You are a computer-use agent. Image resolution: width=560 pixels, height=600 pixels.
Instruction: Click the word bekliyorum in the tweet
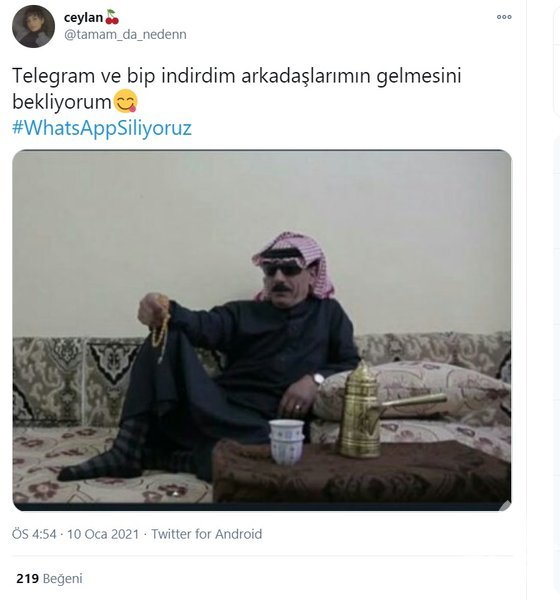pos(62,102)
